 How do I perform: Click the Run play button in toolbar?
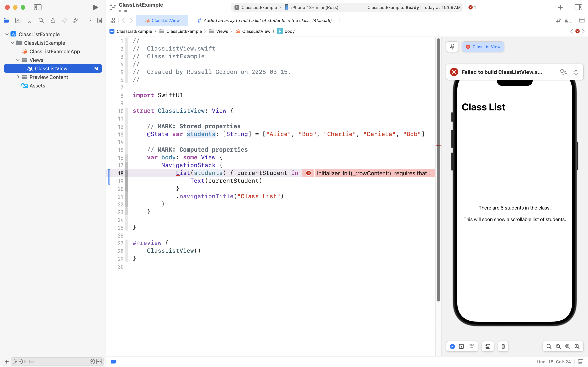click(95, 7)
